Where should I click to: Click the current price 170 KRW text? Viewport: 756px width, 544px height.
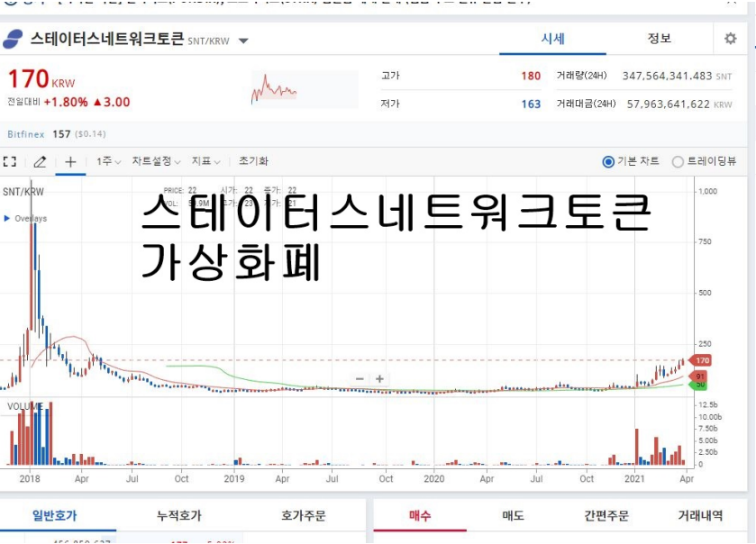(x=41, y=79)
